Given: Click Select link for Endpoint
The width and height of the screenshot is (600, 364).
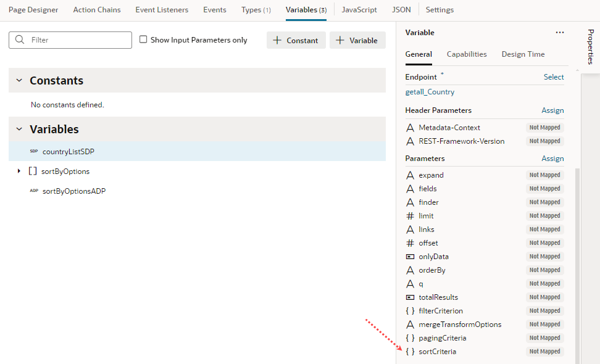Looking at the screenshot, I should [x=554, y=77].
